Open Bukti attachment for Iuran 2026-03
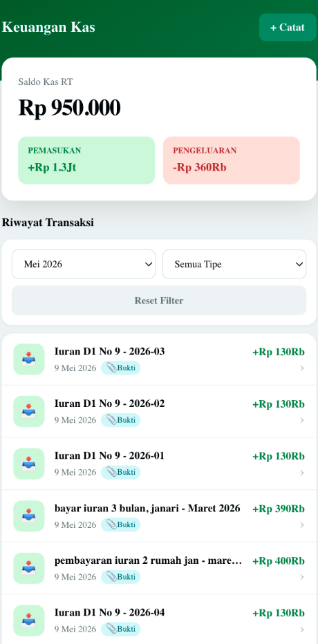This screenshot has height=644, width=318. (121, 368)
